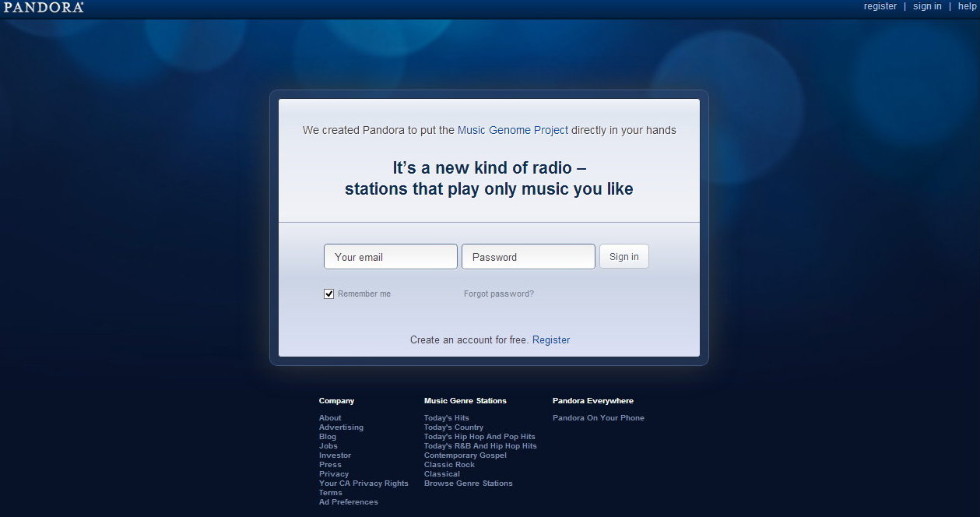
Task: Open the Ad Preferences footer link
Action: 349,502
